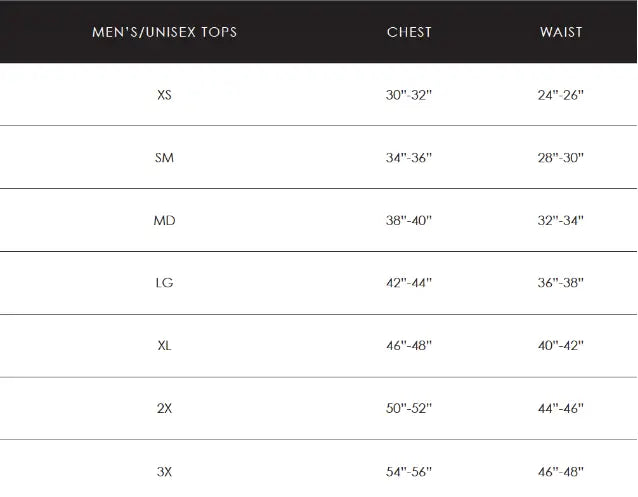Image resolution: width=638 pixels, height=497 pixels.
Task: Click the MD size row label
Action: click(x=165, y=220)
